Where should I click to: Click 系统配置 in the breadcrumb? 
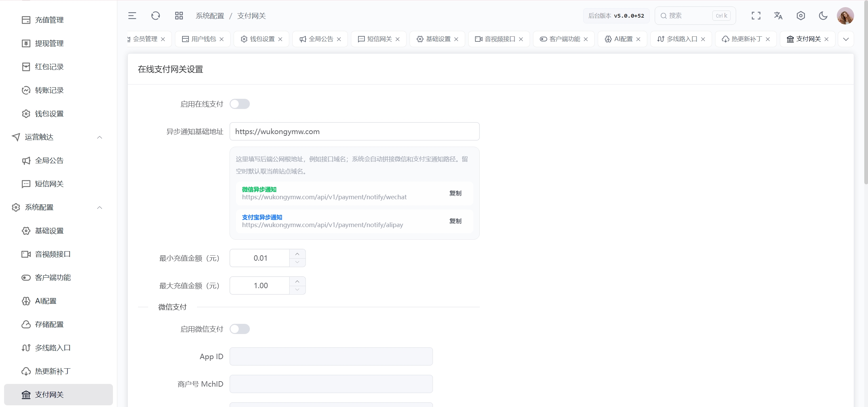tap(210, 16)
